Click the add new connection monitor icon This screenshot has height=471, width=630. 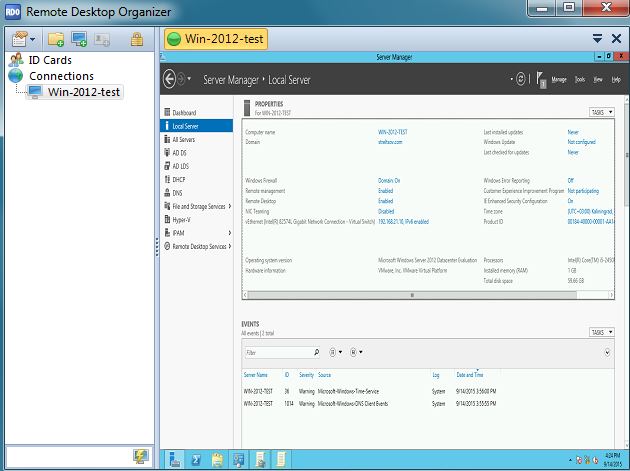80,39
